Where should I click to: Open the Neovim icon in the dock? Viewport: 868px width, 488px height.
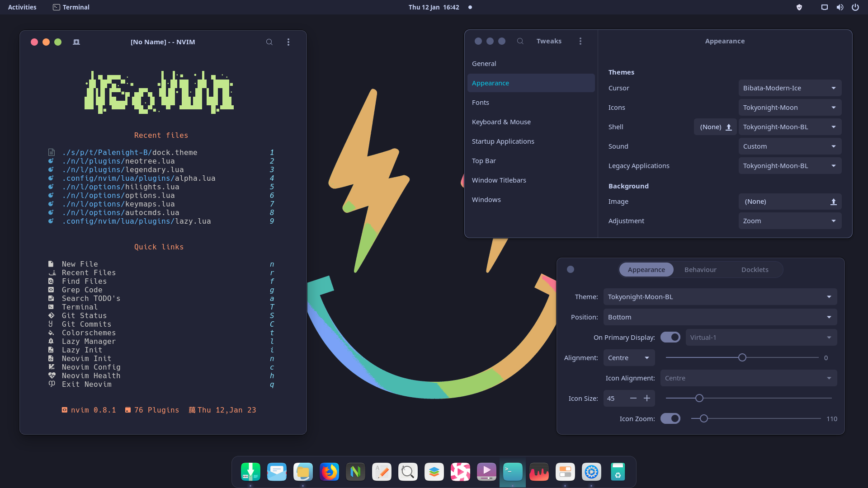pos(355,472)
